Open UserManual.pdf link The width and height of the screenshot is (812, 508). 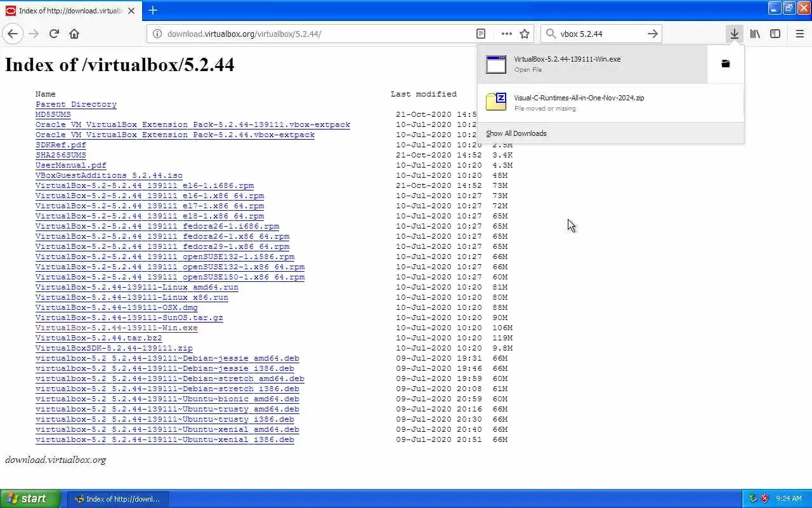click(x=71, y=165)
